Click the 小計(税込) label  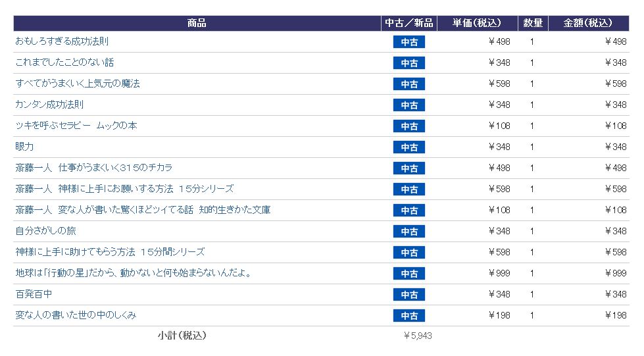point(182,336)
